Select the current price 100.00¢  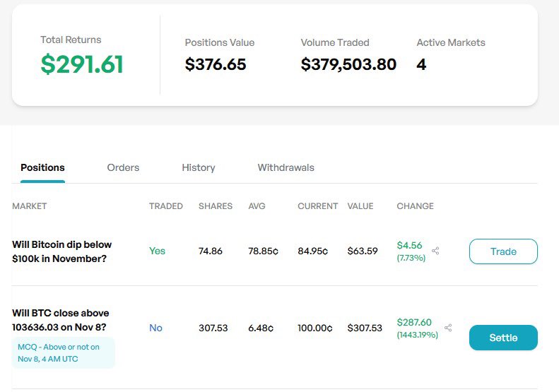click(314, 328)
